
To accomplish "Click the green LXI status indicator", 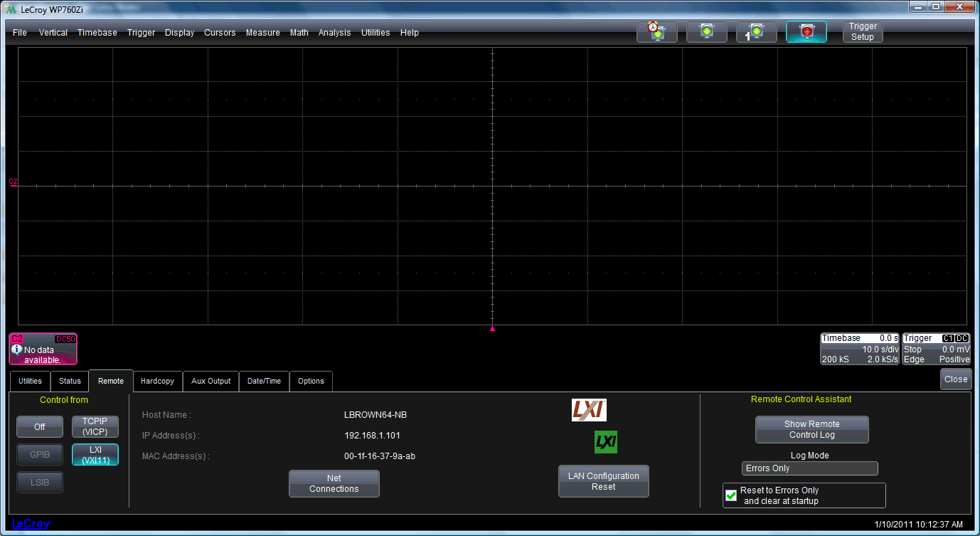I will coord(606,442).
